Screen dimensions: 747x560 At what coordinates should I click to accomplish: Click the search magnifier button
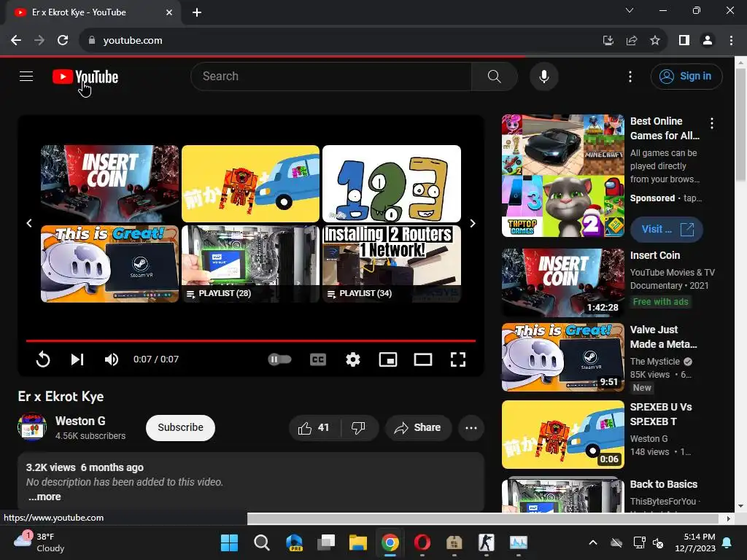[494, 76]
